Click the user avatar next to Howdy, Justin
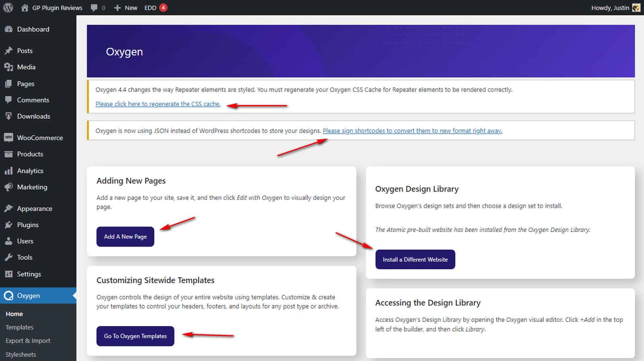Viewport: 644px width, 361px height. point(636,8)
